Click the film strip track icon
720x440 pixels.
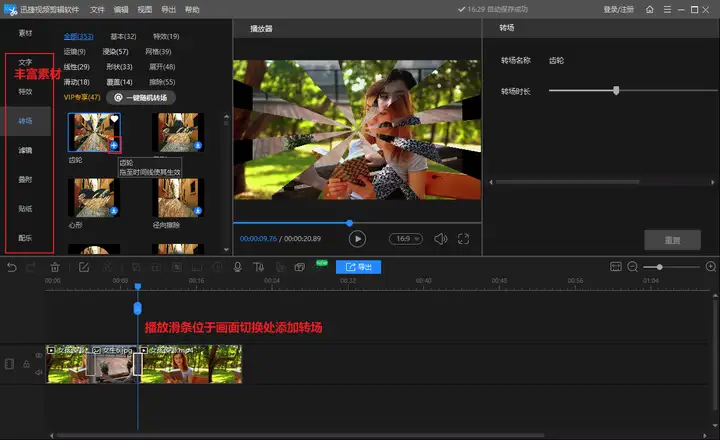(9, 364)
